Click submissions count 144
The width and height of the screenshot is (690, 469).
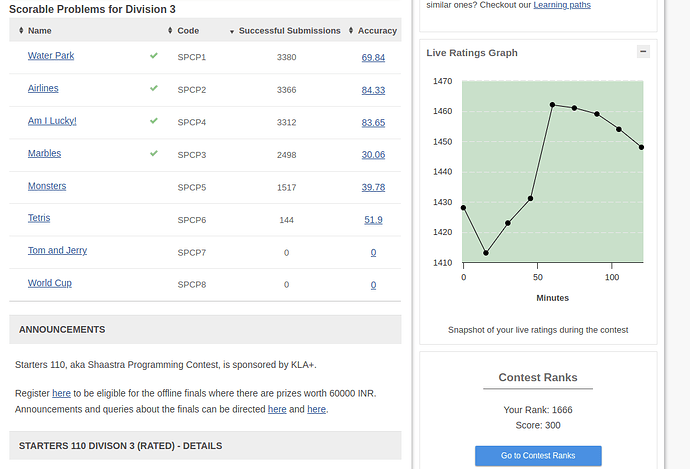(x=286, y=220)
